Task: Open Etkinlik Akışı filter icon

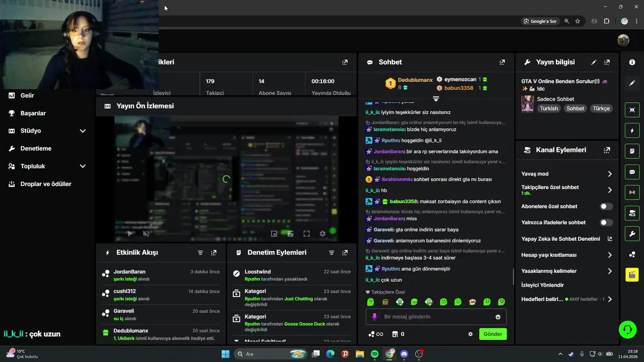Action: [x=200, y=253]
